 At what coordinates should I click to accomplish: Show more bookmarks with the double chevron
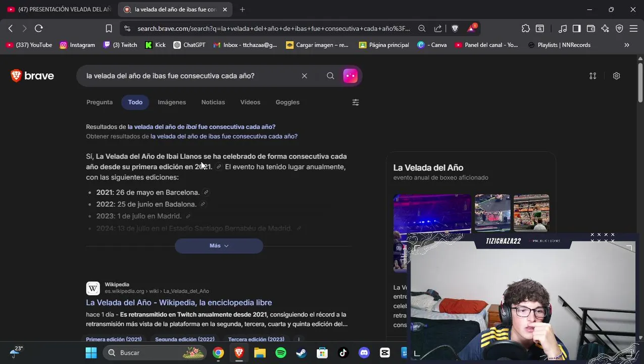point(627,45)
